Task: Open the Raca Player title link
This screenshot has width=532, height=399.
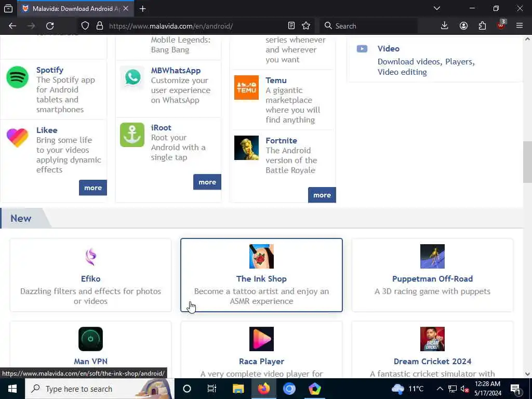Action: coord(261,362)
